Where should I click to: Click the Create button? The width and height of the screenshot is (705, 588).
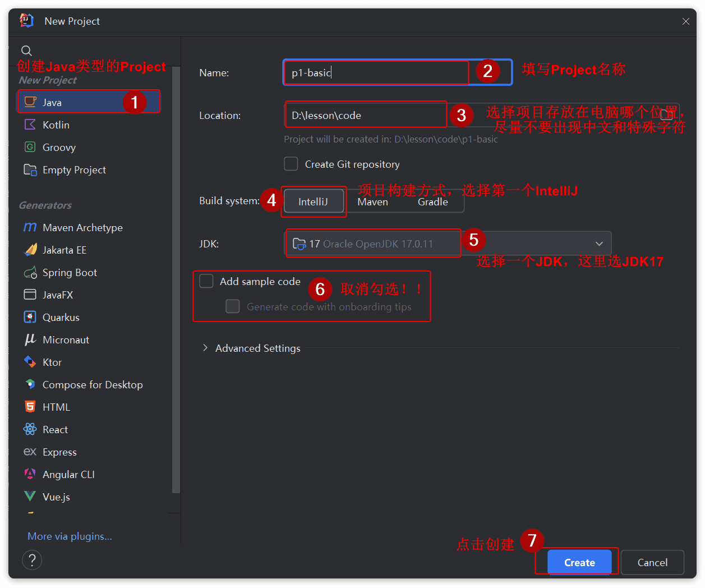coord(579,562)
